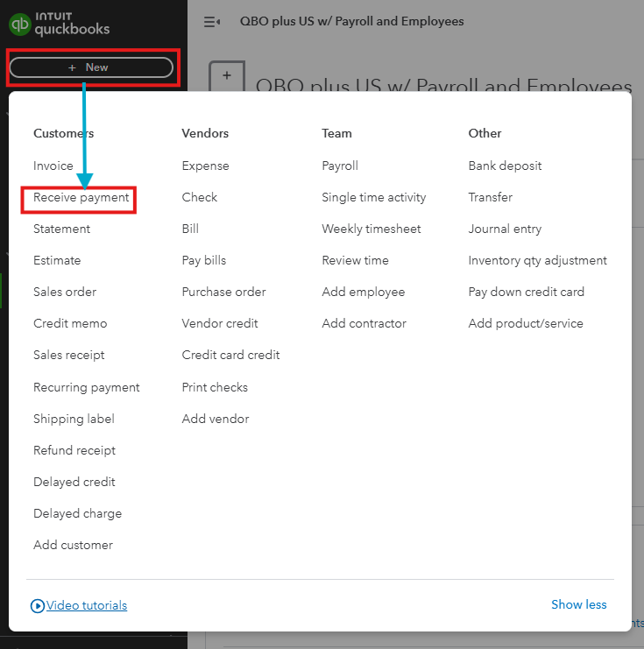Click the plus tile beside company name

click(227, 76)
